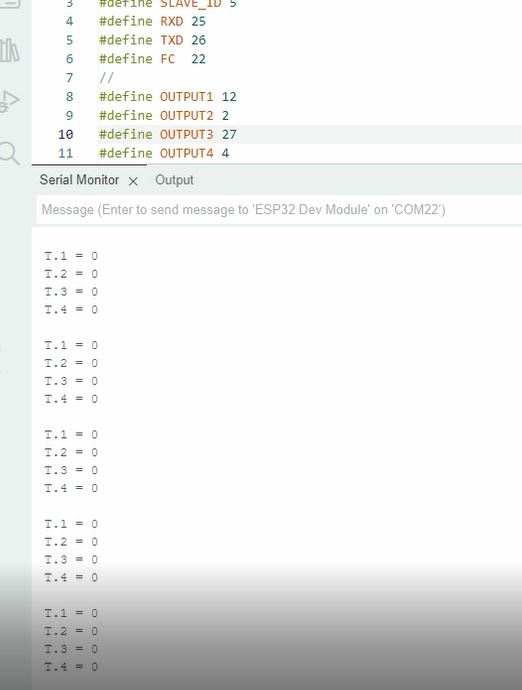Viewport: 522px width, 690px height.
Task: Open the Boards Manager sidebar icon
Action: point(10,4)
